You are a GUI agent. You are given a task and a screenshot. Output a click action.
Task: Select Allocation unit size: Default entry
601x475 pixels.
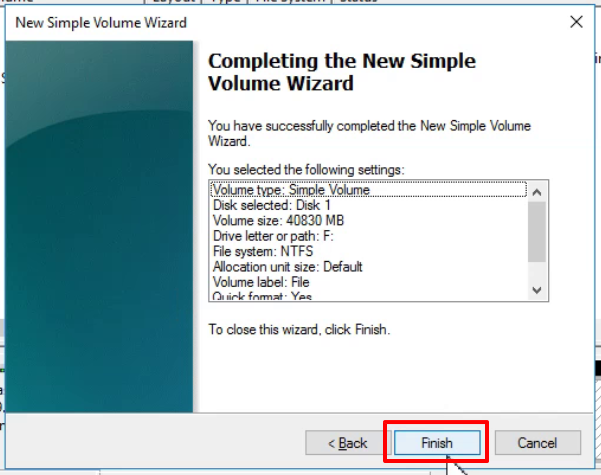point(287,266)
